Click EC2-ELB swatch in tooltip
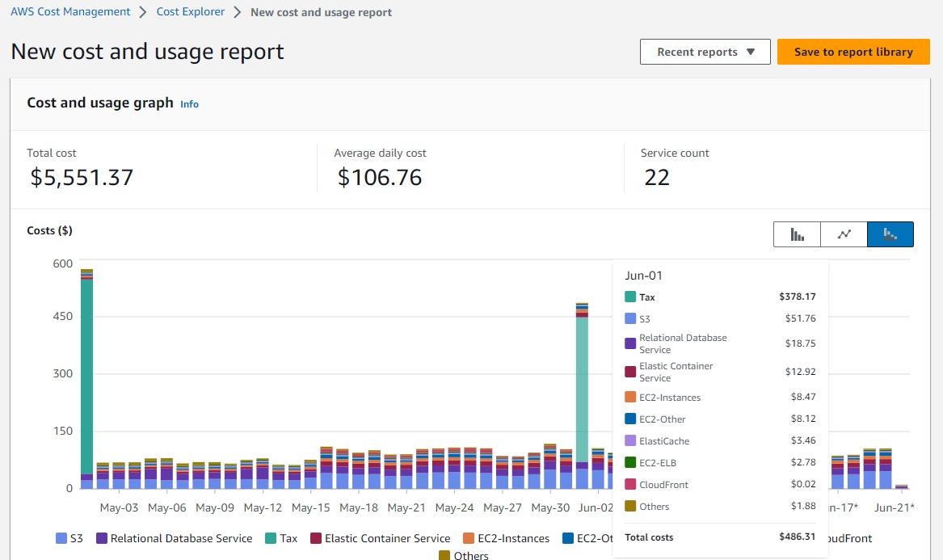 point(630,462)
